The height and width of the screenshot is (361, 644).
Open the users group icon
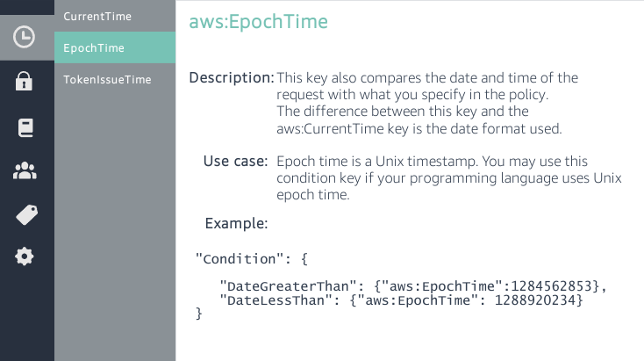coord(25,170)
